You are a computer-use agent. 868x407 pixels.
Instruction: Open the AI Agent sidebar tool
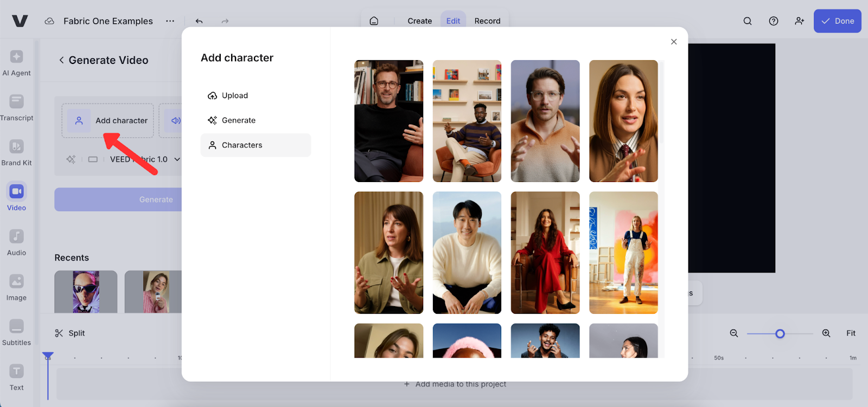pyautogui.click(x=16, y=63)
